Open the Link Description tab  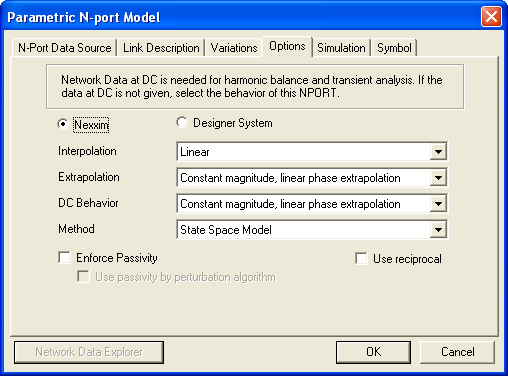pyautogui.click(x=161, y=48)
